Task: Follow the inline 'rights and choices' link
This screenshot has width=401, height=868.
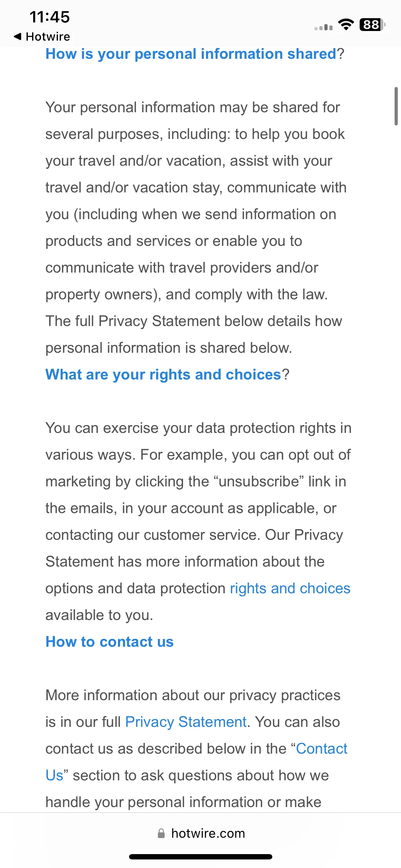Action: [x=290, y=588]
